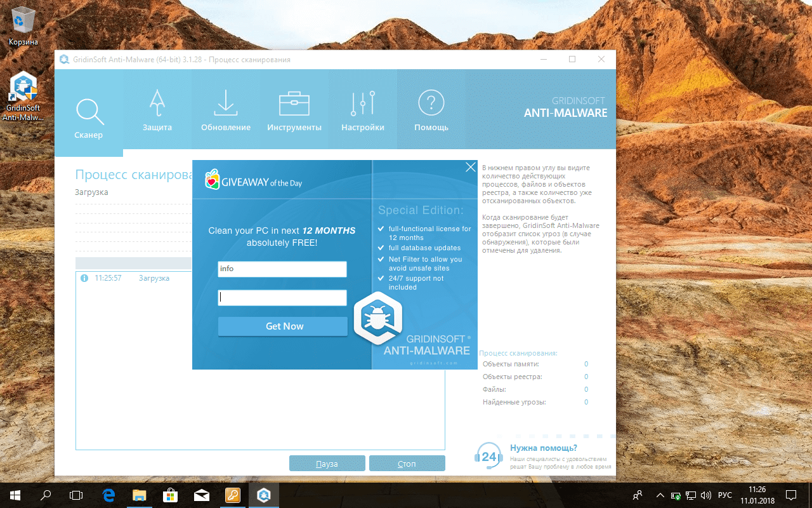Open the Помощь question mark icon
812x508 pixels.
(431, 102)
